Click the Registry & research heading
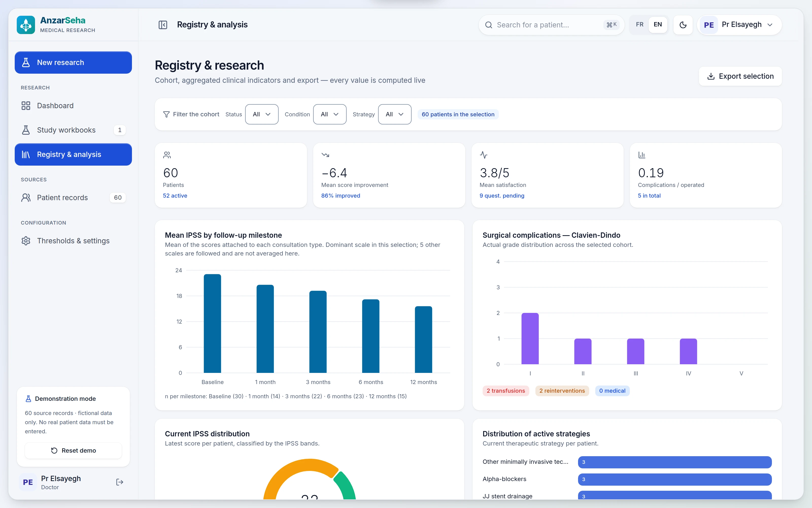 [209, 65]
